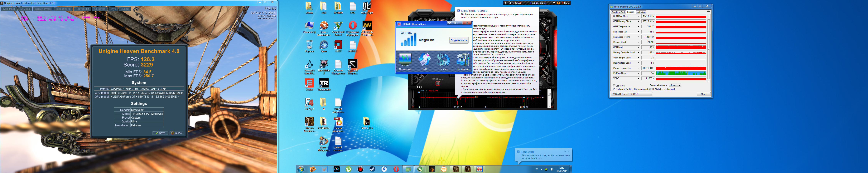Enable Log to file checkbox
868x173 pixels.
tap(614, 86)
